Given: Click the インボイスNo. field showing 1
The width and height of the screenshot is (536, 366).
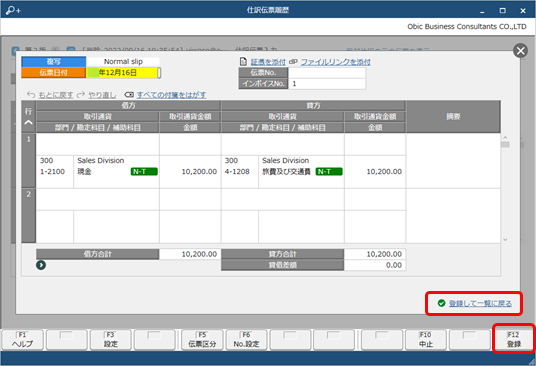Looking at the screenshot, I should coord(327,84).
